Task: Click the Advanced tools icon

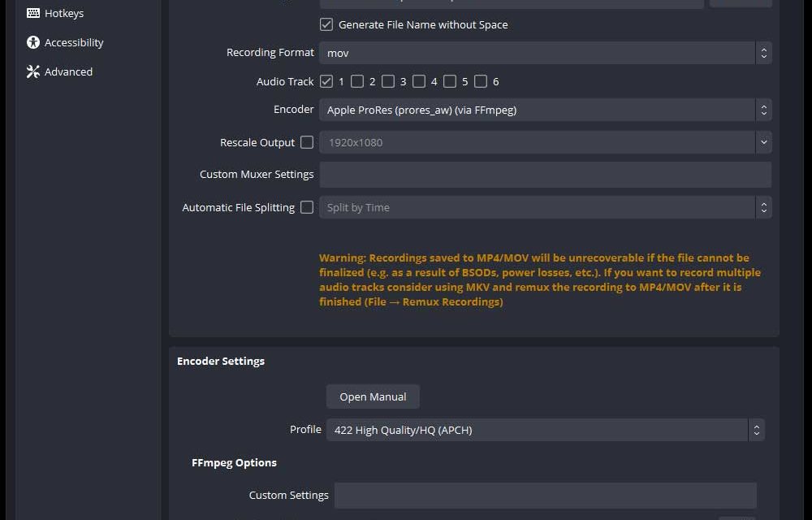Action: coord(33,71)
